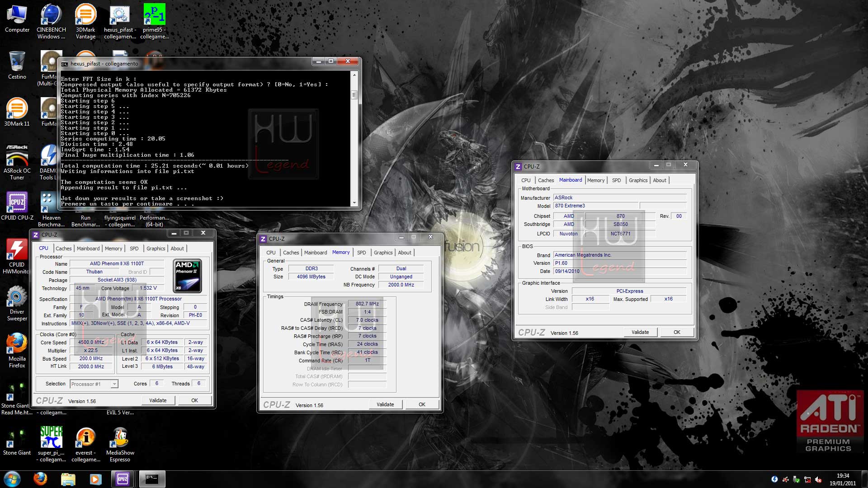The image size is (868, 488).
Task: Open Firefox from the taskbar
Action: tap(40, 479)
